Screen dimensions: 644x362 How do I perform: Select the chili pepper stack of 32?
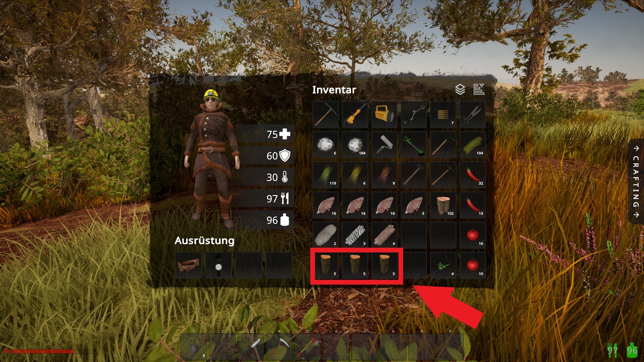click(473, 175)
